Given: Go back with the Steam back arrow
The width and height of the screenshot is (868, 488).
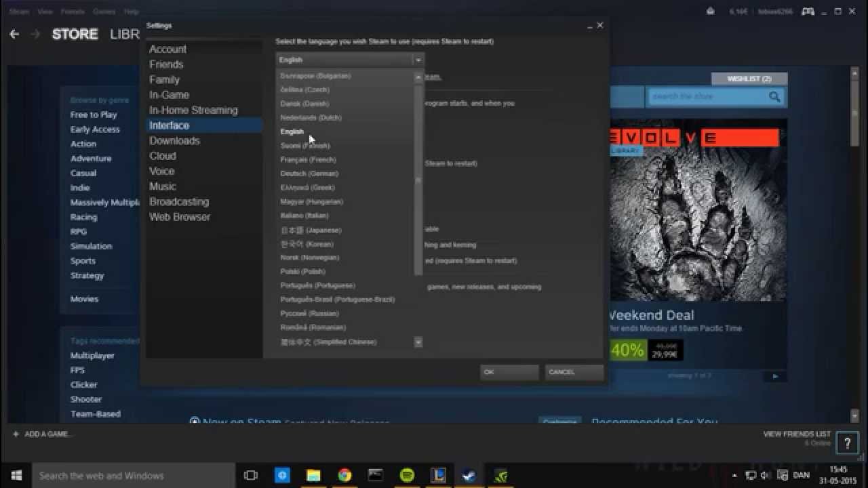Looking at the screenshot, I should coord(14,34).
